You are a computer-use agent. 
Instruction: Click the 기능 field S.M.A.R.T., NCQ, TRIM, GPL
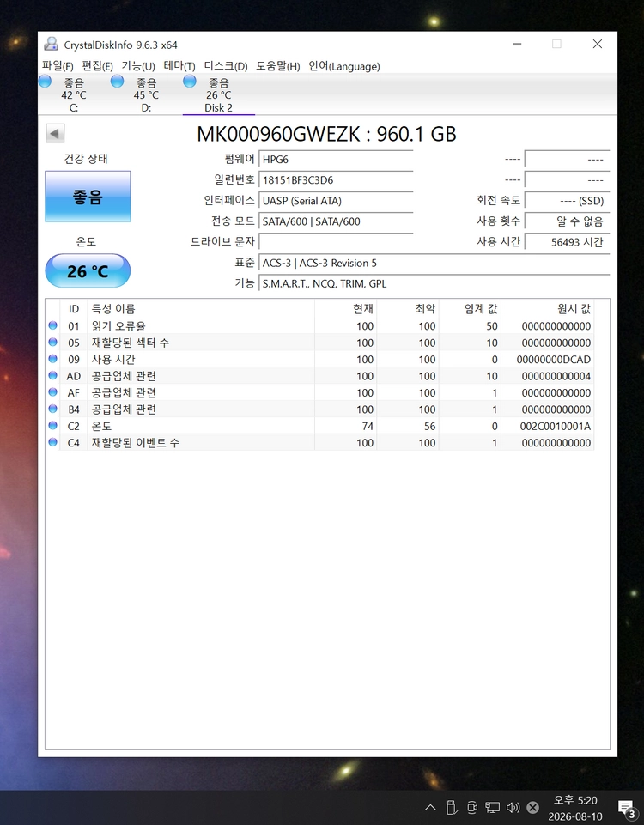[x=434, y=283]
